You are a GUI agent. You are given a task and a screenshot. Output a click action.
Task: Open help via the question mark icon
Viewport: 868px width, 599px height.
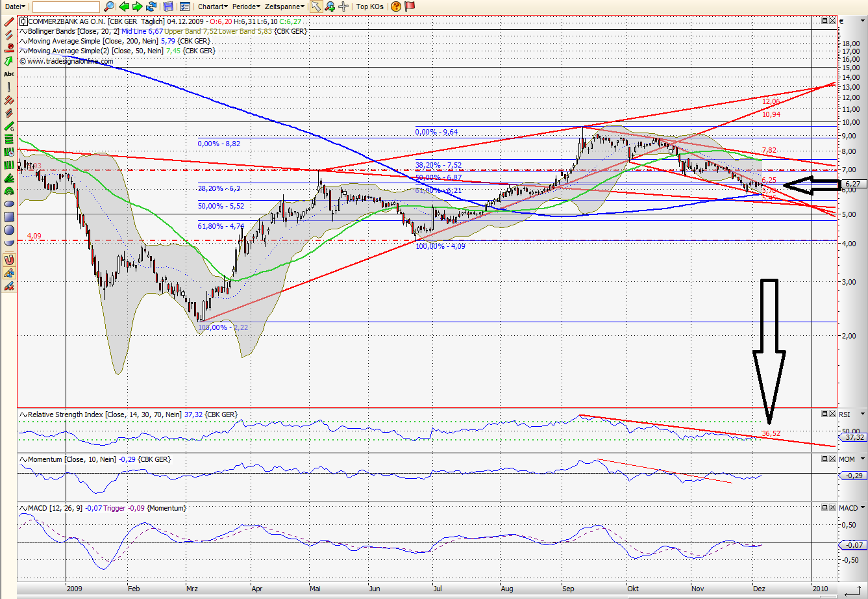(397, 6)
